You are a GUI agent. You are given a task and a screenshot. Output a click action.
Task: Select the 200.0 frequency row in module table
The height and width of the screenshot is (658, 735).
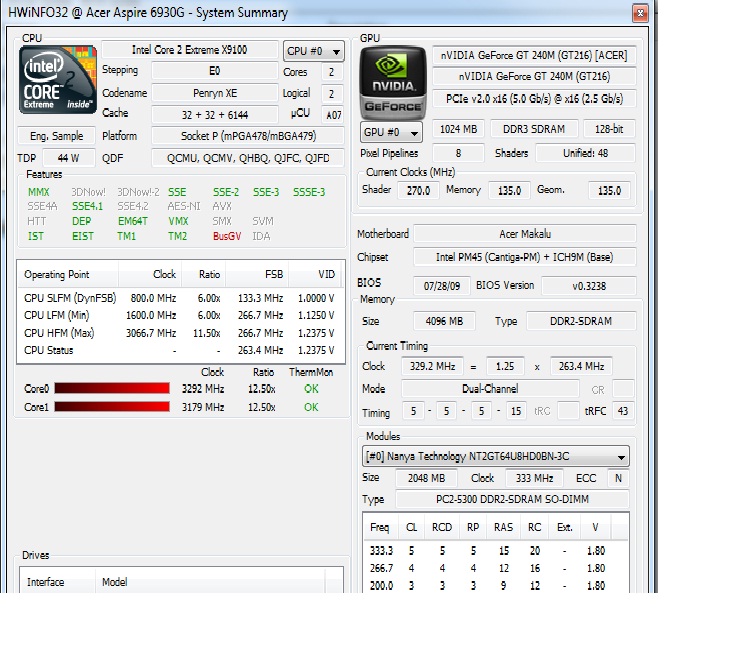495,586
